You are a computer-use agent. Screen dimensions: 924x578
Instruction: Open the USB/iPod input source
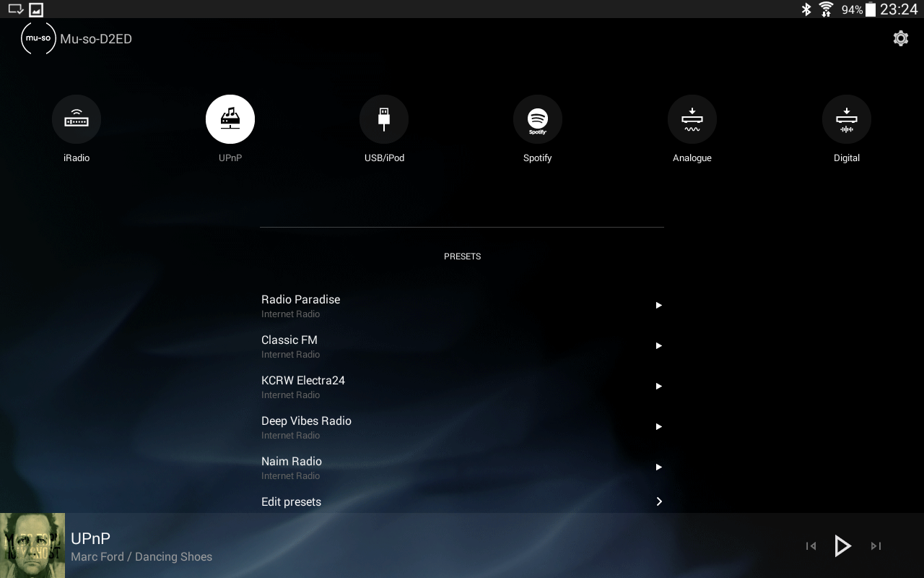pyautogui.click(x=384, y=119)
